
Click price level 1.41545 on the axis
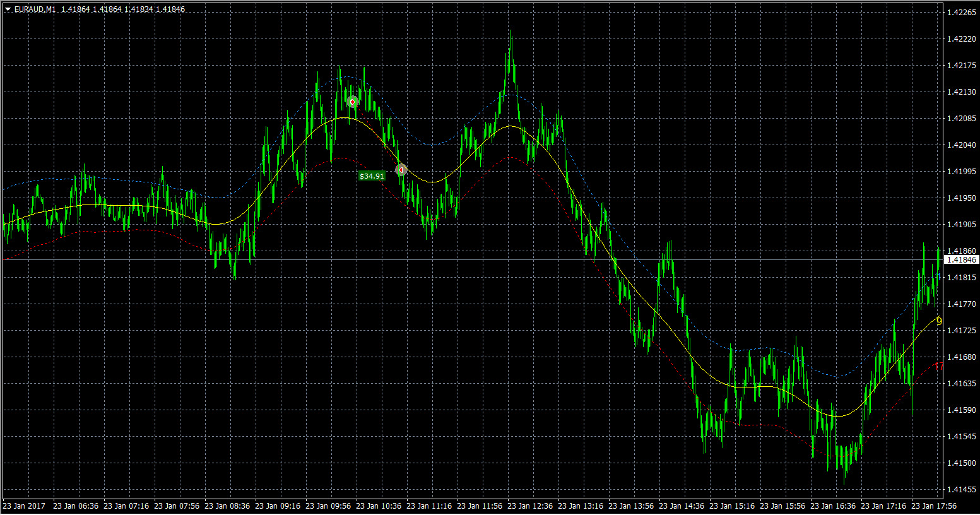(x=962, y=437)
